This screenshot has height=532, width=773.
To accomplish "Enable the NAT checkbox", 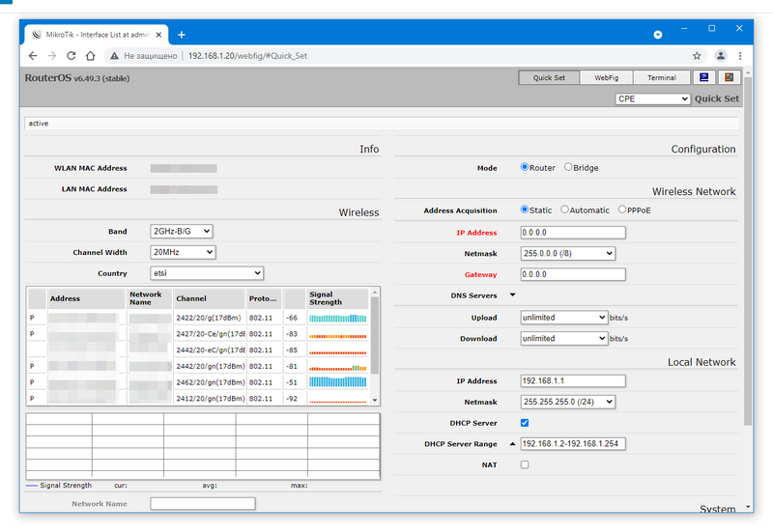I will [x=525, y=464].
